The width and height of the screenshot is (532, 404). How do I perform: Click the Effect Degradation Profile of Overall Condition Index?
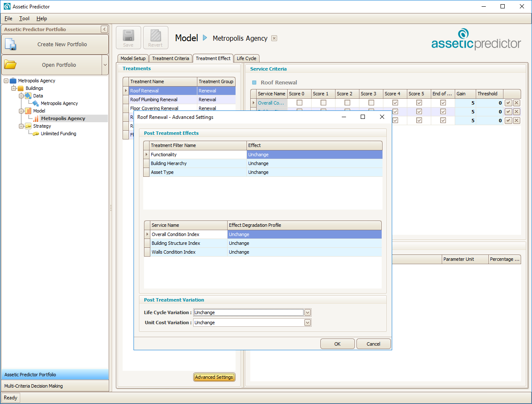tap(304, 234)
